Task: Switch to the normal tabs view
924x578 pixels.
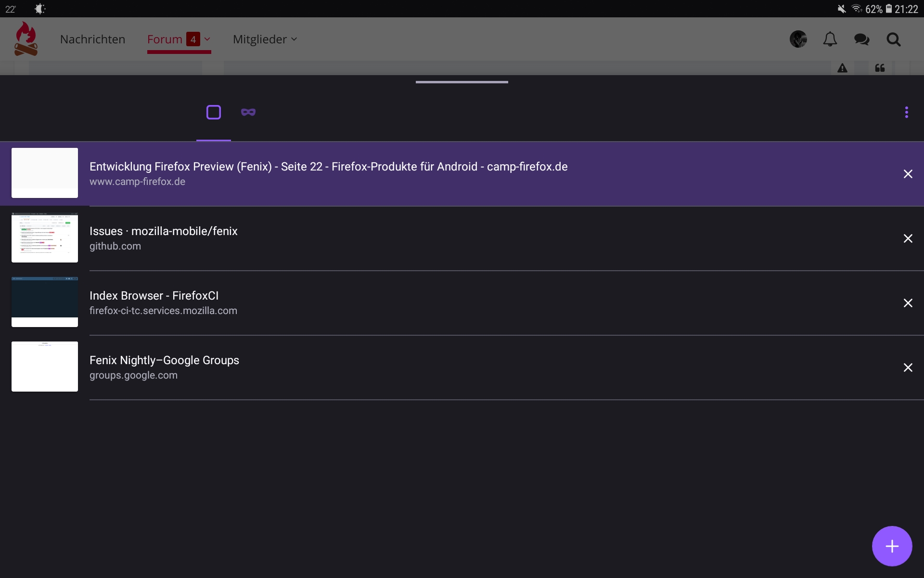Action: (x=214, y=112)
